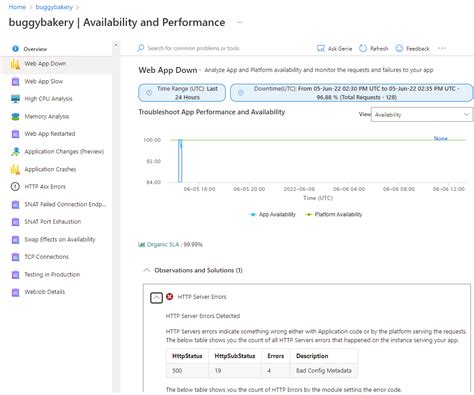The width and height of the screenshot is (474, 395).
Task: Open SNAT Port Exhaustion menu item
Action: coord(53,222)
